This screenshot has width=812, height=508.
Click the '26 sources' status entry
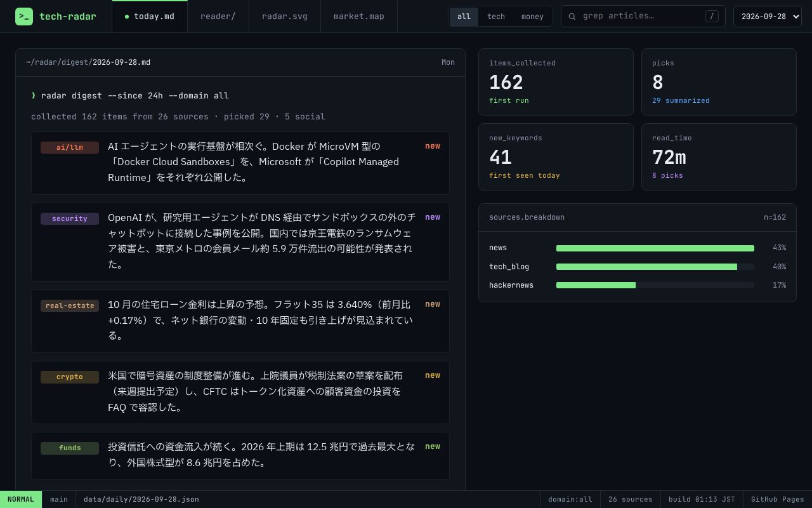pyautogui.click(x=631, y=499)
